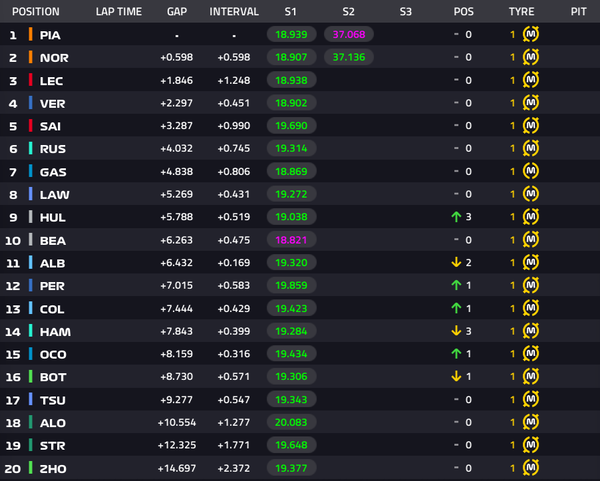The width and height of the screenshot is (600, 481).
Task: Click the +0.169 interval for ALB
Action: 234,263
